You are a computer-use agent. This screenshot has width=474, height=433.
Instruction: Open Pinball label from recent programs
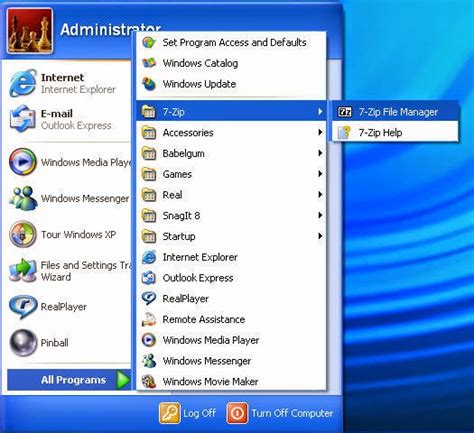coord(55,343)
